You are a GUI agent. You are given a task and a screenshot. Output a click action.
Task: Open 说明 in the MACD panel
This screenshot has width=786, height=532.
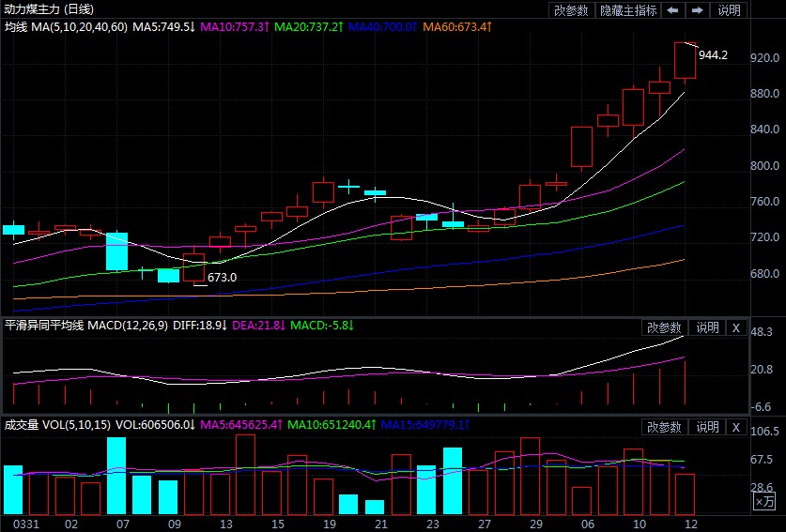pos(707,328)
